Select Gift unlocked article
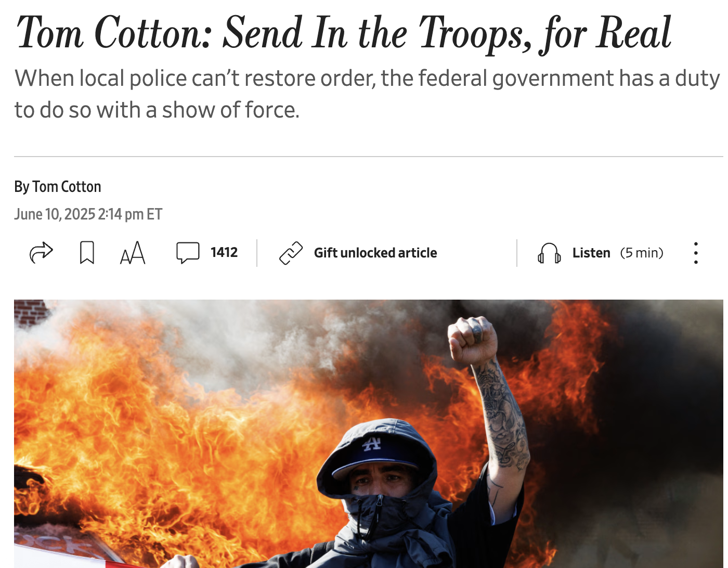Viewport: 728px width, 568px height. 375,253
